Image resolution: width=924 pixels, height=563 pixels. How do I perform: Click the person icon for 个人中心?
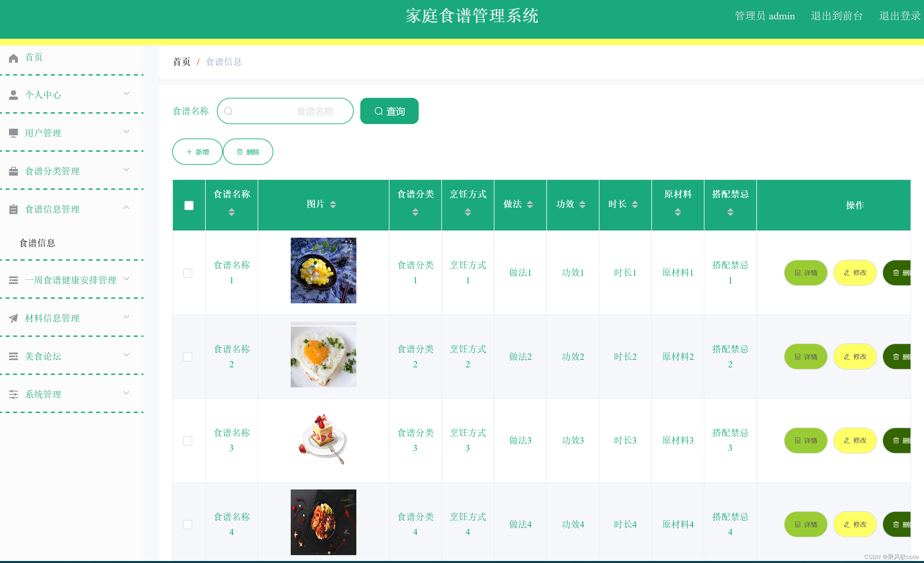tap(13, 95)
